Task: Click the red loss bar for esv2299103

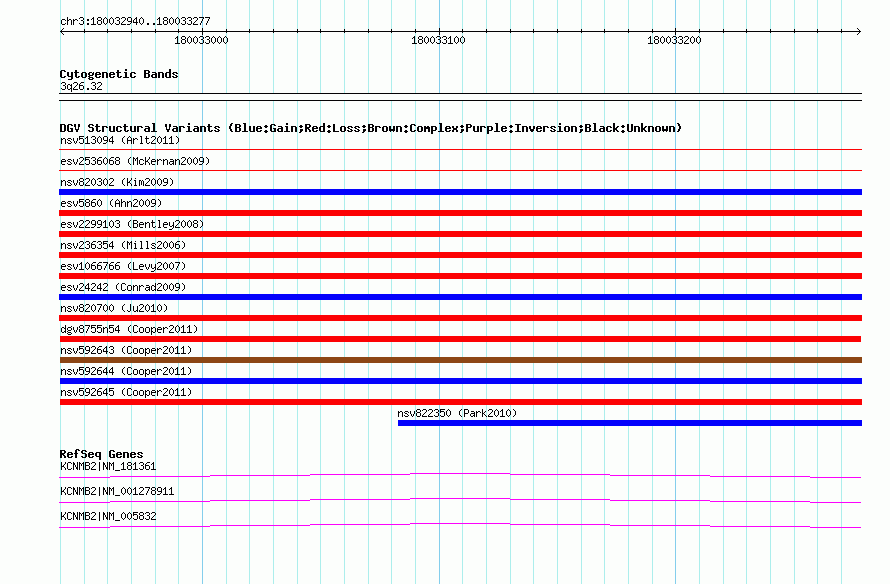Action: point(460,234)
